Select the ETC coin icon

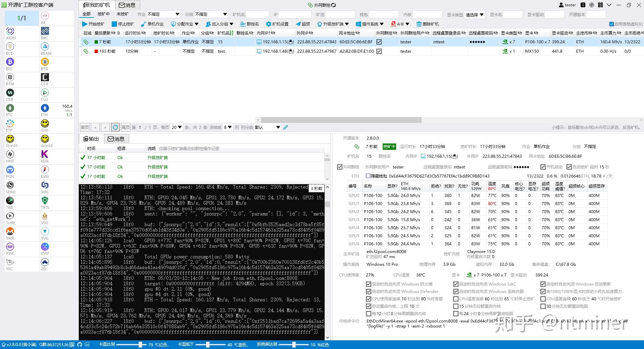[10, 108]
